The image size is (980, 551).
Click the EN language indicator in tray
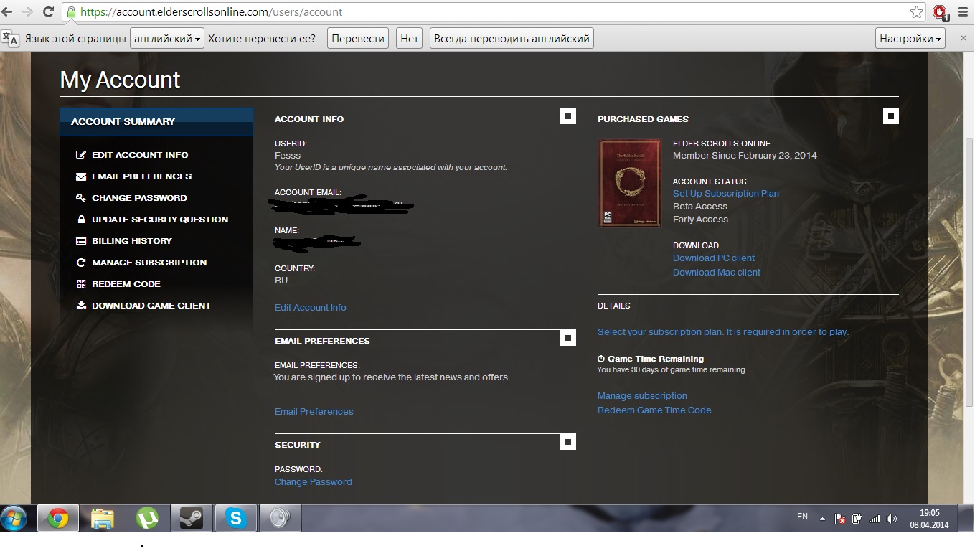point(802,517)
